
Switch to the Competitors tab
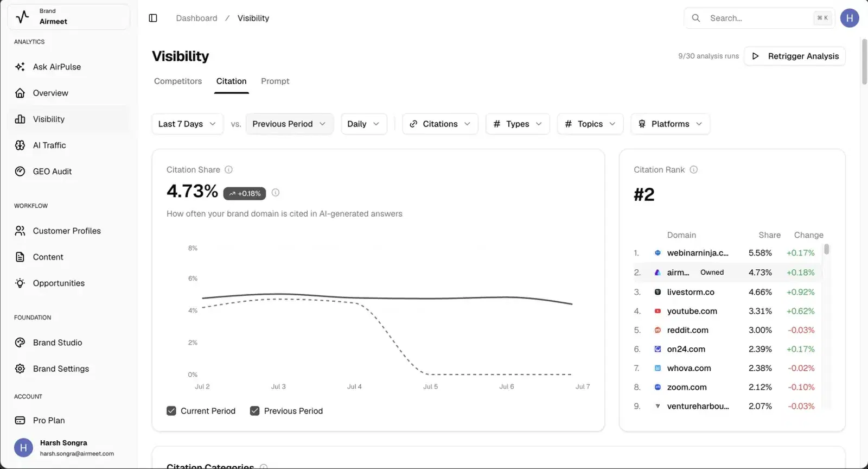(x=178, y=81)
